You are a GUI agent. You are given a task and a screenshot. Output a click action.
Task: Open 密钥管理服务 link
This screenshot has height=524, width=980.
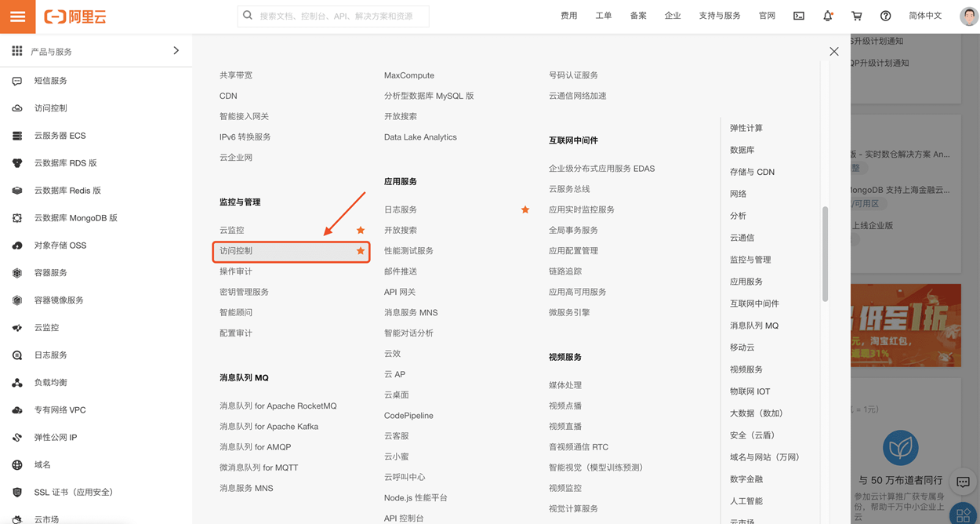click(x=244, y=292)
